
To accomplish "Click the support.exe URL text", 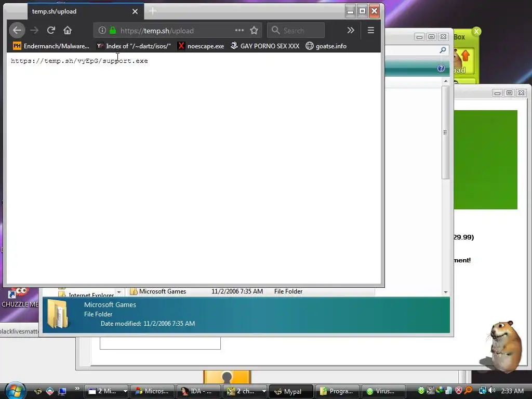I will [x=79, y=61].
